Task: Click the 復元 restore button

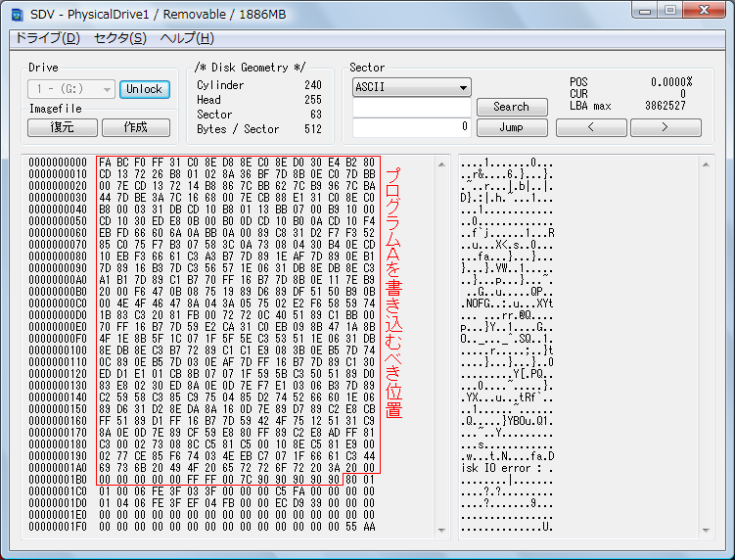Action: [x=62, y=127]
